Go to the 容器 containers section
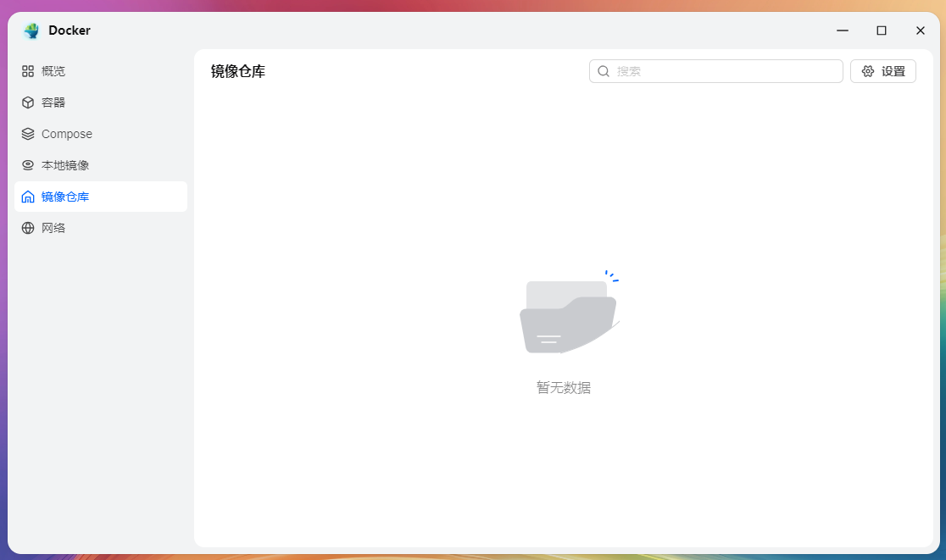Viewport: 946px width, 560px height. tap(100, 103)
